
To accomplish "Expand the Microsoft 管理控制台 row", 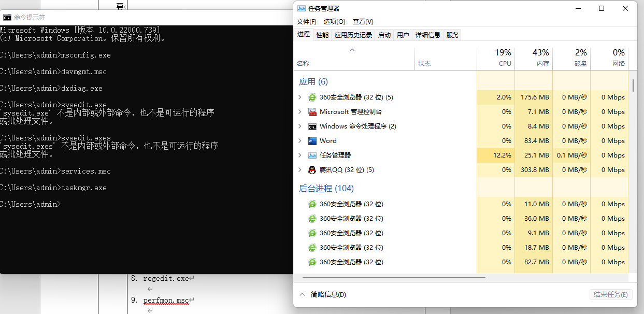I will (300, 112).
